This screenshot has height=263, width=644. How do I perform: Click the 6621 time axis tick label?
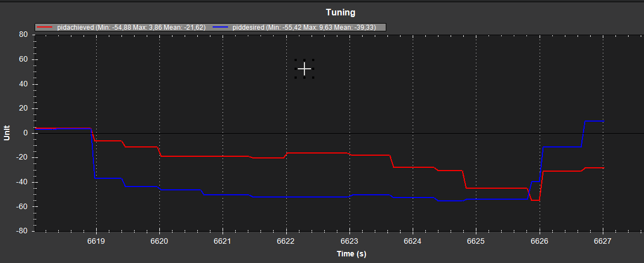tap(223, 241)
